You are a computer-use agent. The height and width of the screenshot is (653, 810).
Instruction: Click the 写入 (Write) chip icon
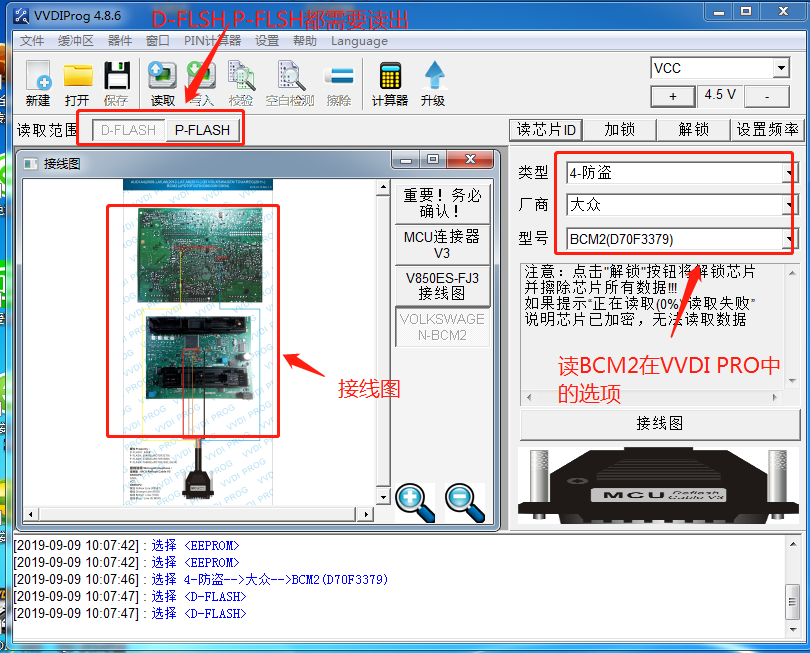coord(201,83)
